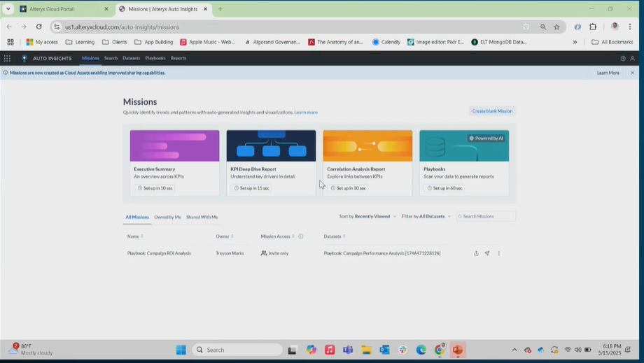Switch to the Missions nav tab
644x363 pixels.
(x=90, y=58)
